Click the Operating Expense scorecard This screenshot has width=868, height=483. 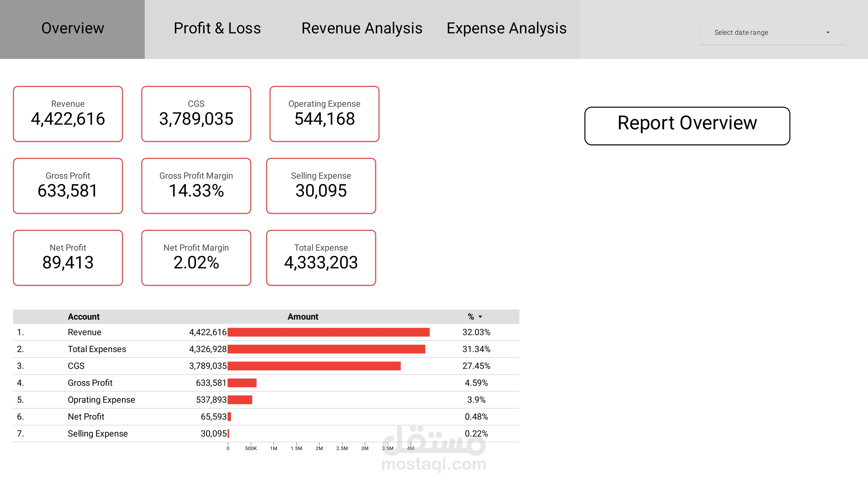coord(324,114)
